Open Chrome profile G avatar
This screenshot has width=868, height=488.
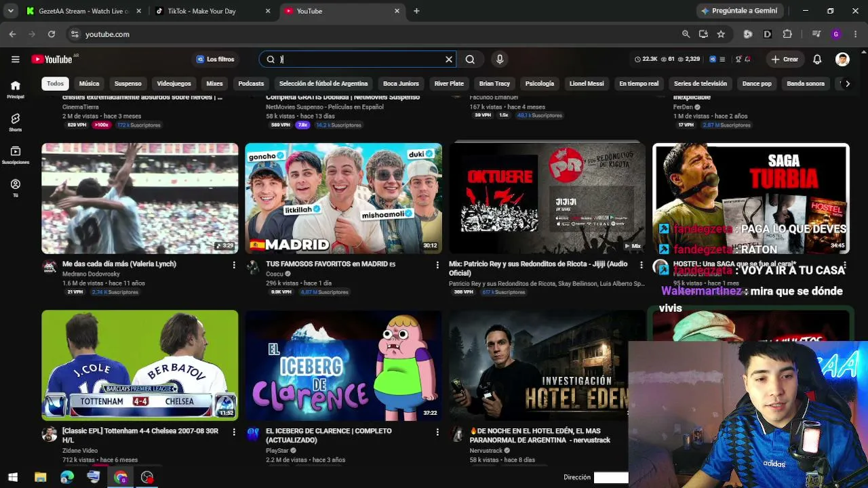click(836, 34)
